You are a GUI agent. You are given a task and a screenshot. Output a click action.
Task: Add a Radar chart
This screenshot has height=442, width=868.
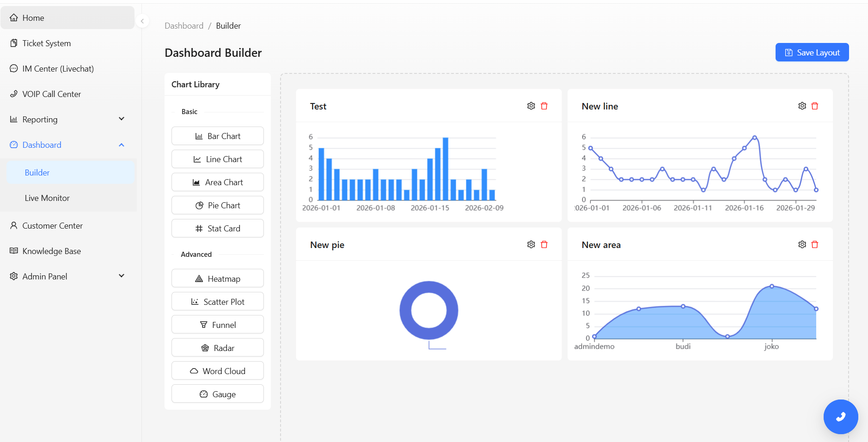coord(217,347)
